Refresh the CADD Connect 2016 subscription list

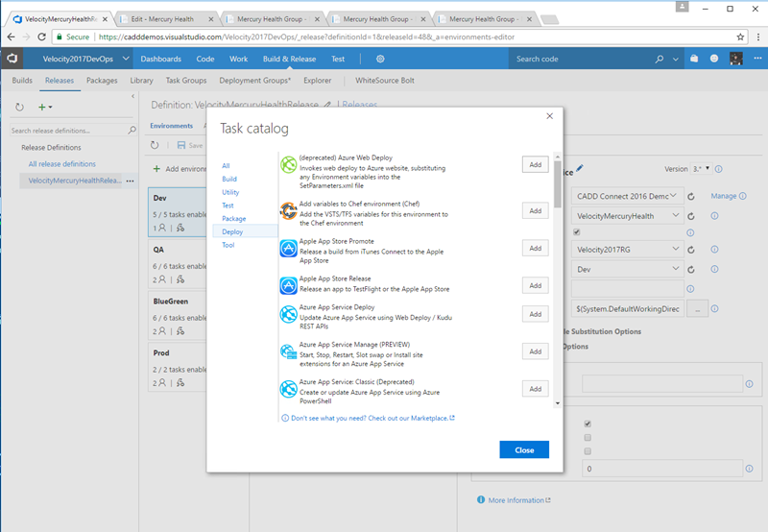[690, 197]
